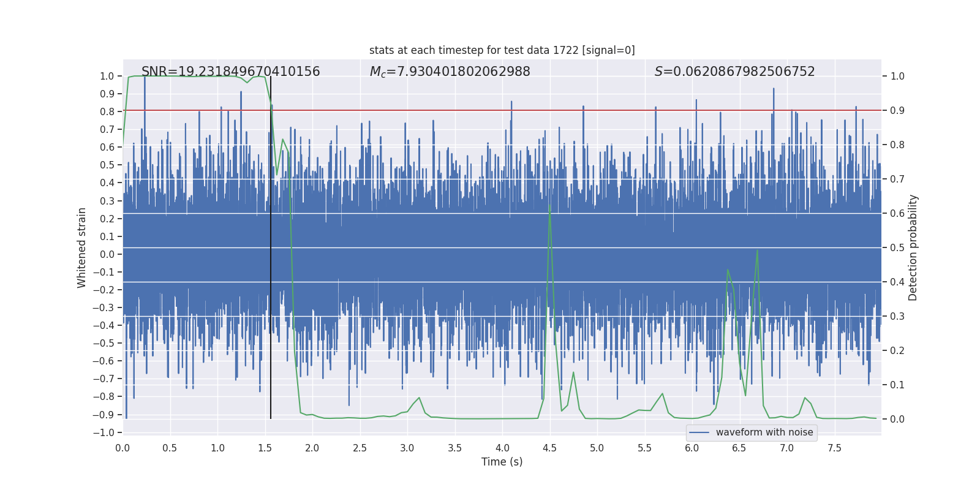
Task: Click Time axis tick label 7.5
Action: click(x=834, y=448)
